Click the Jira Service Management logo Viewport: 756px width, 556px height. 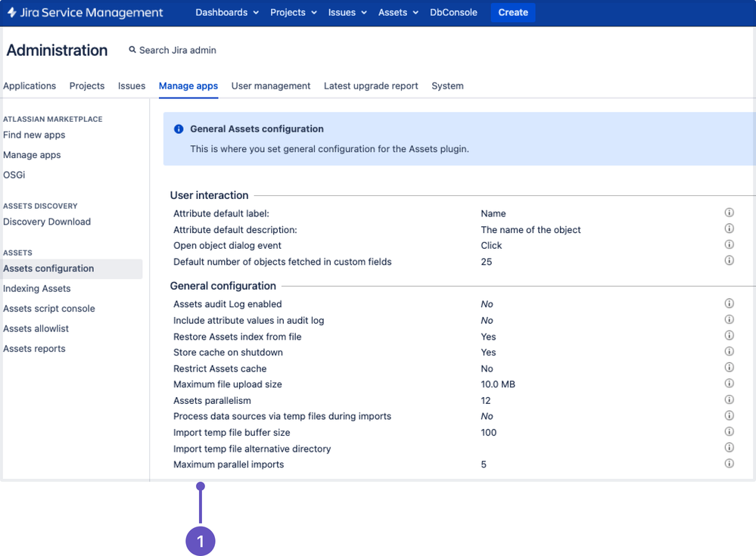(x=85, y=13)
